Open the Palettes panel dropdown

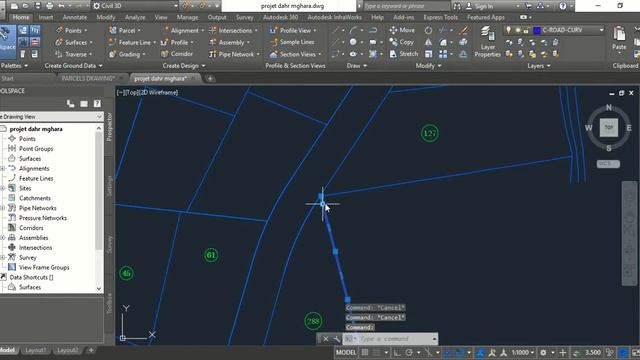click(x=14, y=66)
